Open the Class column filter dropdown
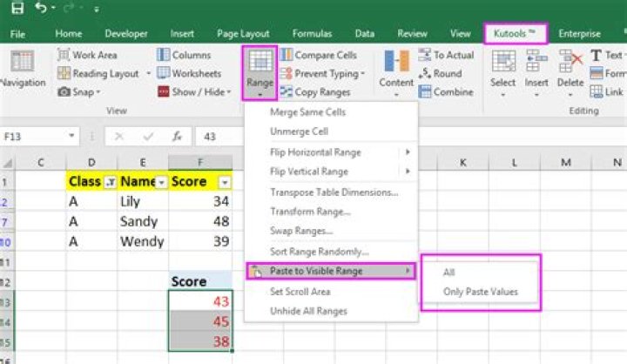 pos(110,182)
